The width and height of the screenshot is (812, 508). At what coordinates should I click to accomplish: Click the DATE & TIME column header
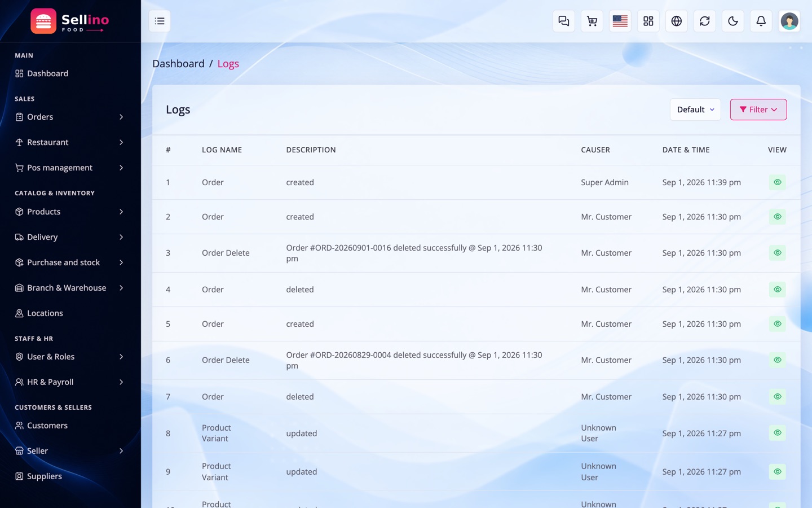click(686, 150)
